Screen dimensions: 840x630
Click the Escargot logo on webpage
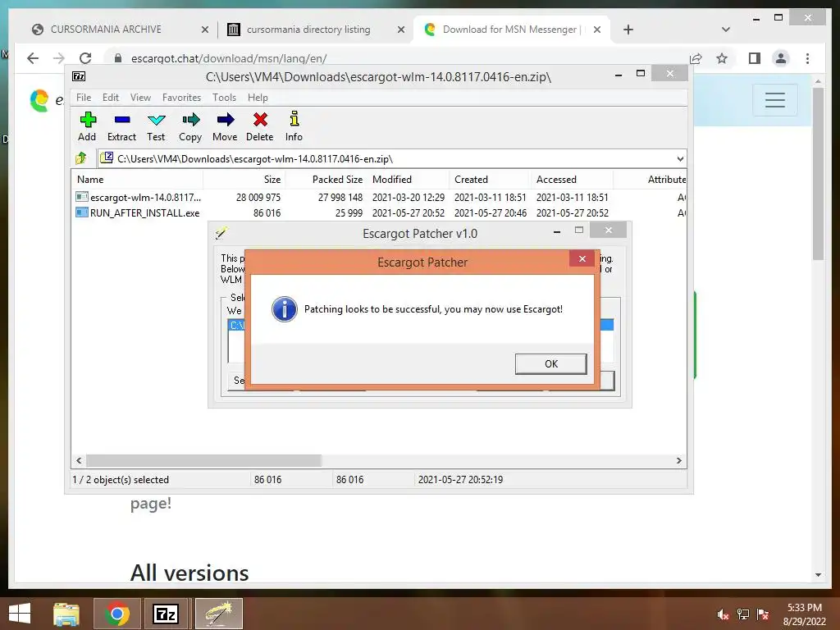[39, 100]
